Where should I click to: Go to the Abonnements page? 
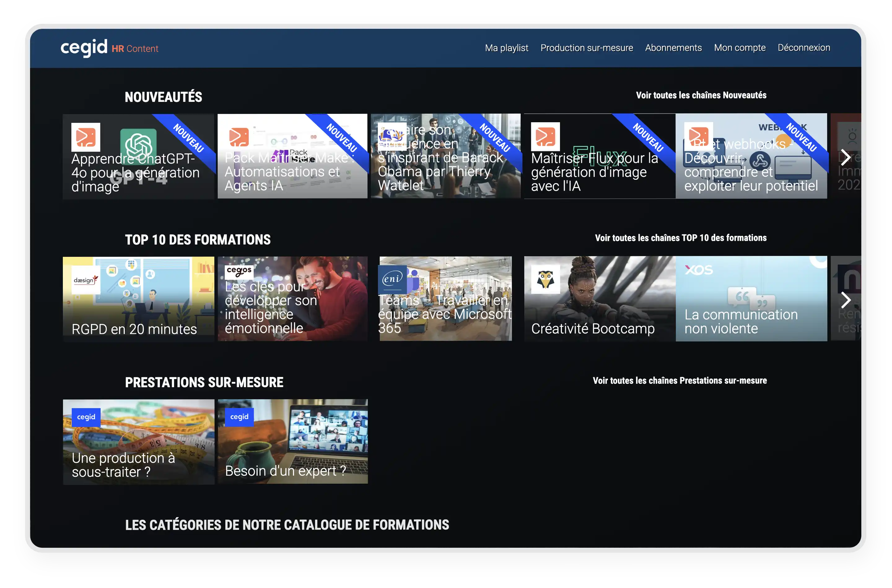click(673, 48)
